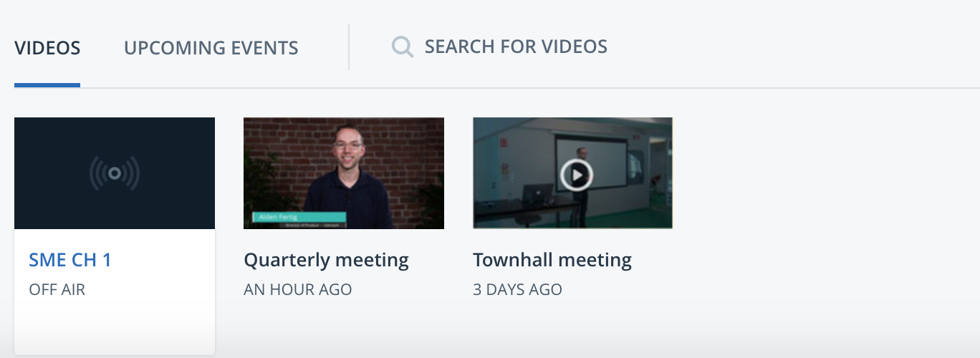Click the live broadcast signal icon
The height and width of the screenshot is (358, 980).
pyautogui.click(x=115, y=173)
